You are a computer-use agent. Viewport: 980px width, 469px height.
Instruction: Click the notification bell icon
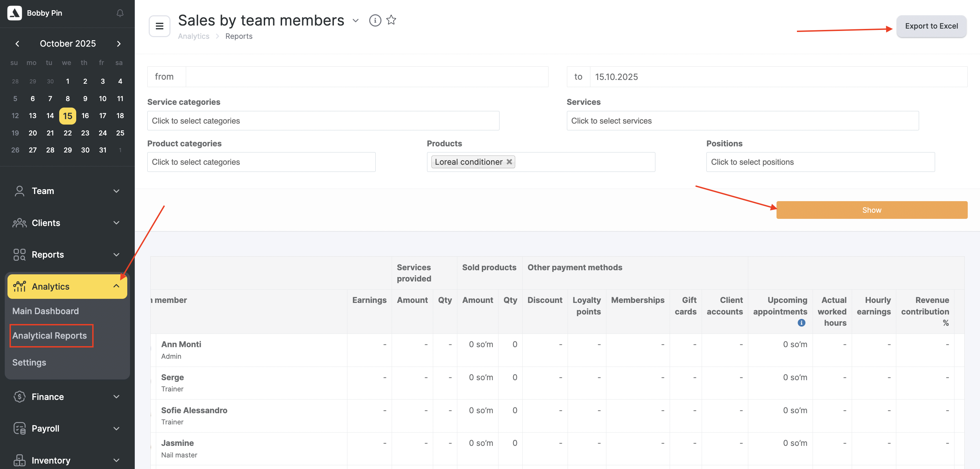click(x=120, y=13)
